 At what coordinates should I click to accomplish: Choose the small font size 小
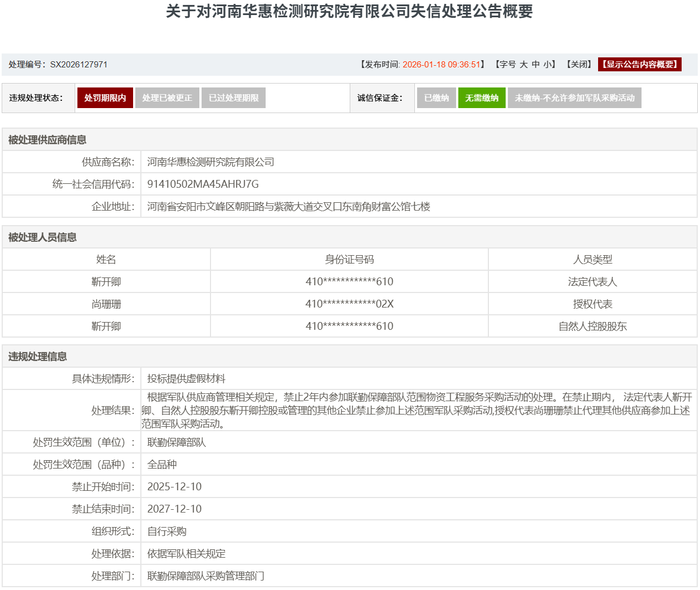(547, 65)
